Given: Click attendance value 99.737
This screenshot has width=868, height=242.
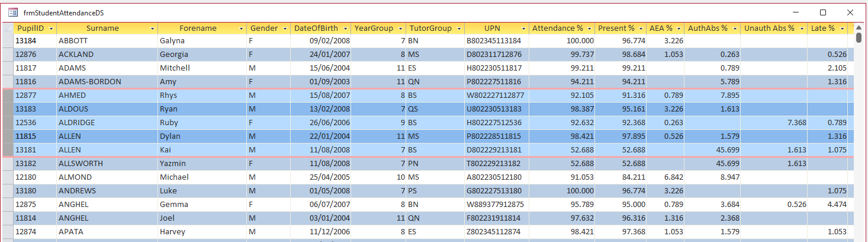Looking at the screenshot, I should coord(561,55).
